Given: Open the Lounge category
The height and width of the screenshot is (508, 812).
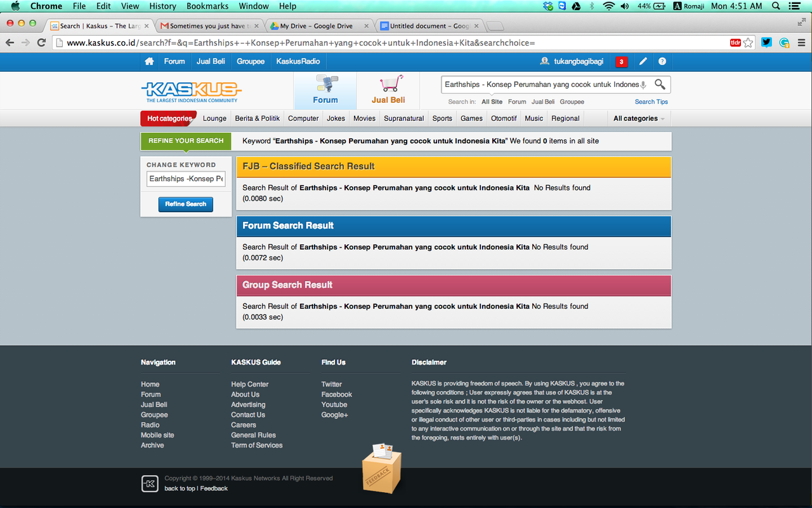Looking at the screenshot, I should tap(214, 118).
